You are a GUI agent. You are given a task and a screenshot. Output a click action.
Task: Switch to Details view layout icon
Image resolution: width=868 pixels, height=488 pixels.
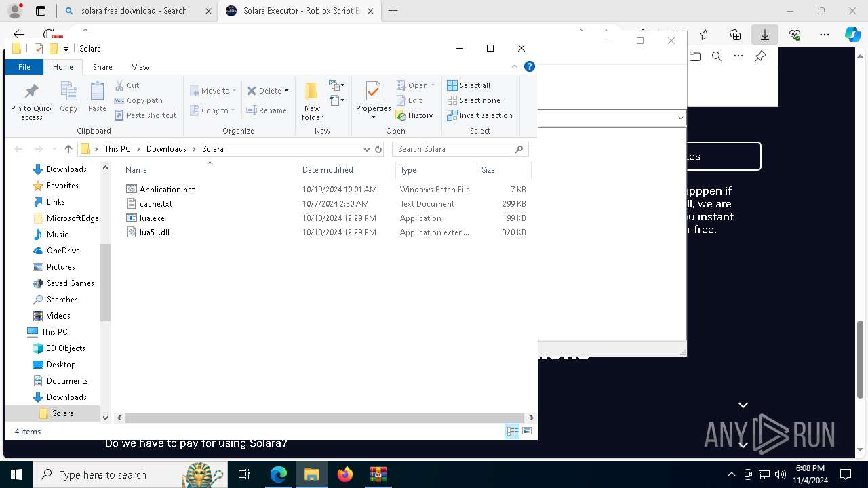click(512, 431)
